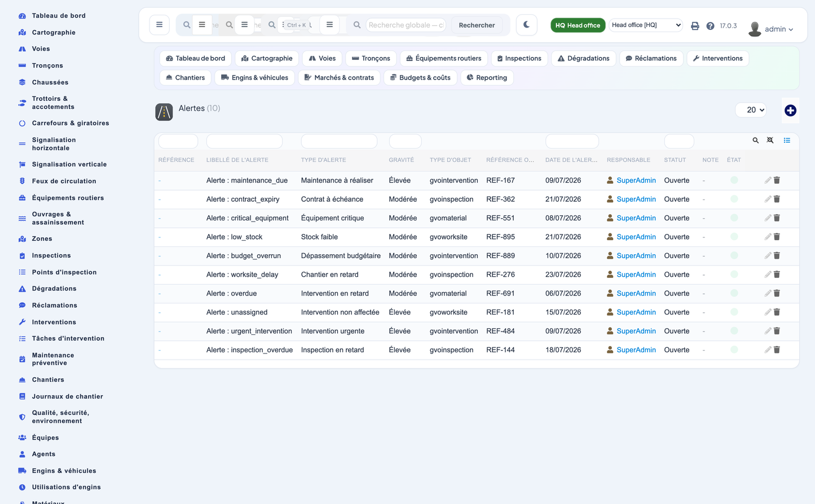The width and height of the screenshot is (815, 504).
Task: Toggle the sidebar with the leftmost hamburger button
Action: pos(160,25)
